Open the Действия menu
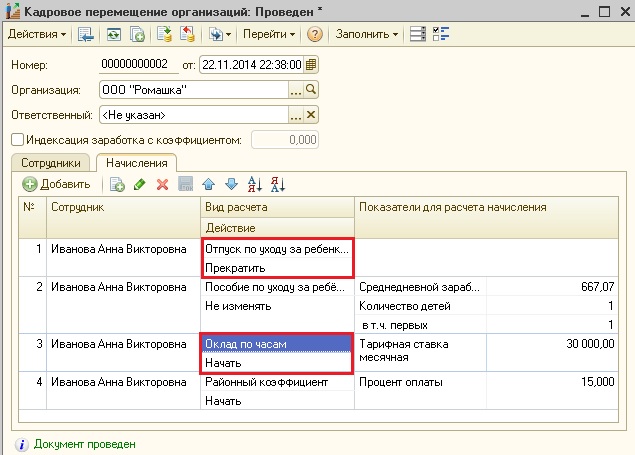This screenshot has width=635, height=455. 36,34
